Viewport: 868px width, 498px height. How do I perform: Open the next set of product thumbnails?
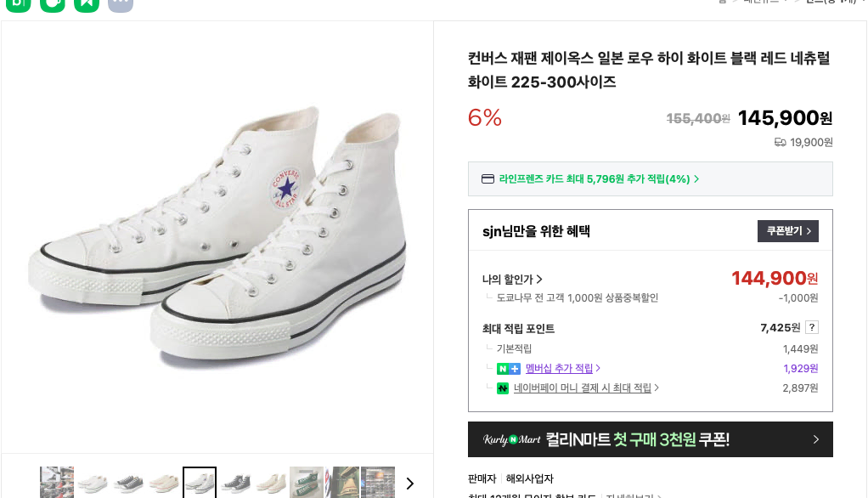coord(409,483)
